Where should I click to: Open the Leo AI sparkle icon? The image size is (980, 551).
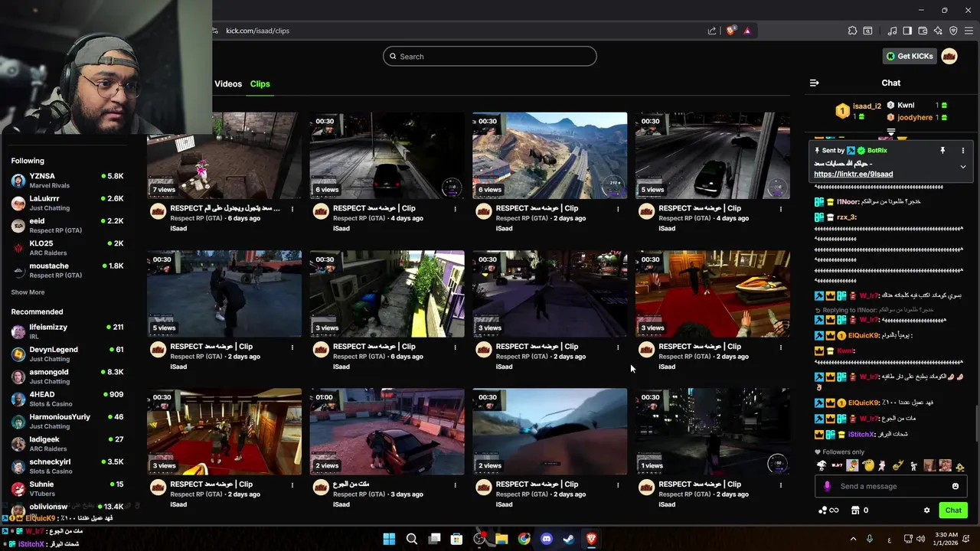(x=938, y=31)
